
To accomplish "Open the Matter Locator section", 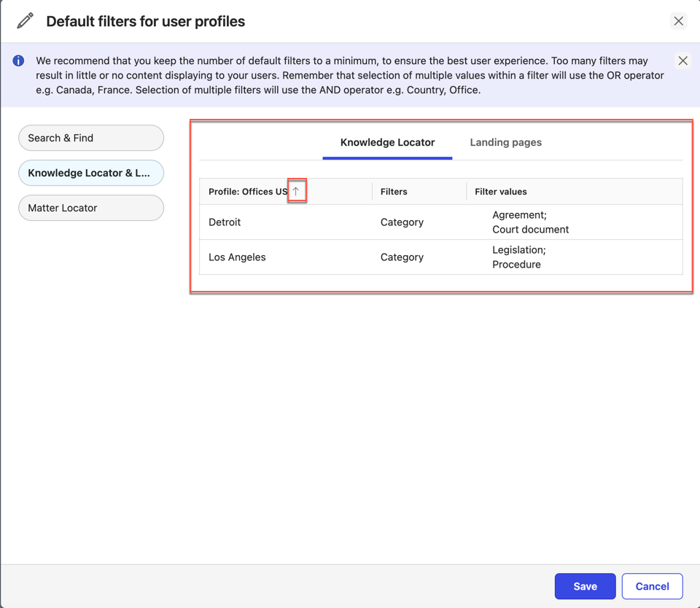I will [x=91, y=208].
